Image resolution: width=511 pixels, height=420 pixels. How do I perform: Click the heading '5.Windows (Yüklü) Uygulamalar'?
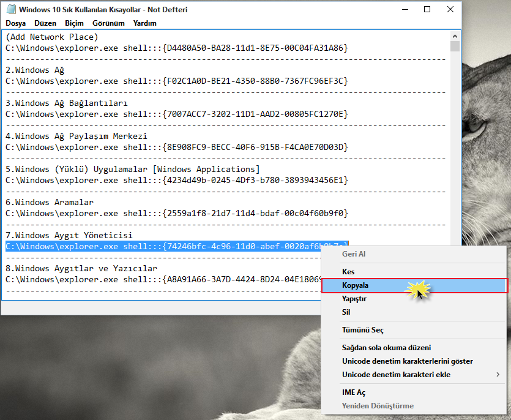tap(76, 169)
